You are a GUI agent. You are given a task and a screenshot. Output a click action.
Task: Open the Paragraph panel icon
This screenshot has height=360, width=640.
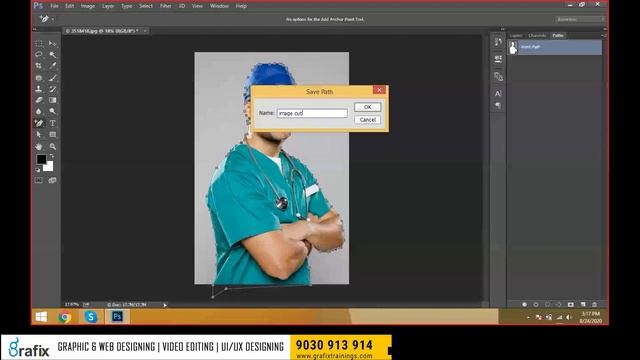(x=498, y=106)
